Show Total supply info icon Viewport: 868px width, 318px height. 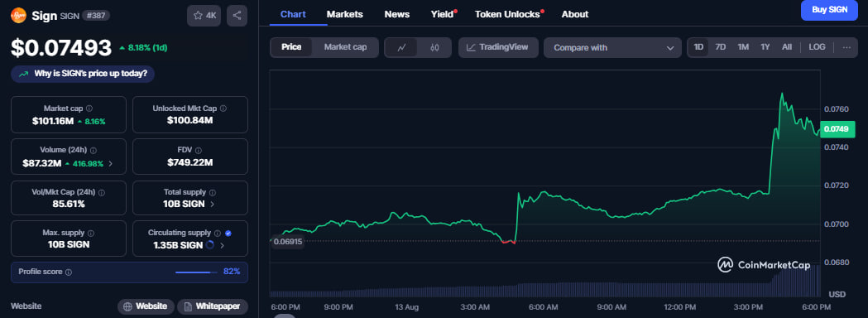[213, 192]
